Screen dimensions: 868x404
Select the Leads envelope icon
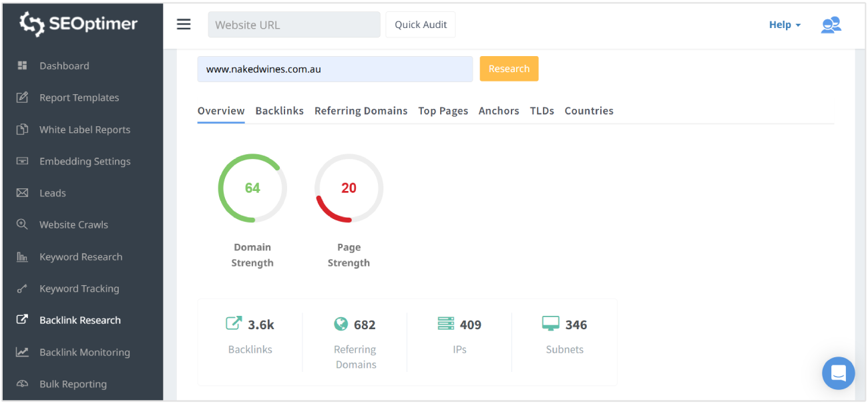[23, 193]
